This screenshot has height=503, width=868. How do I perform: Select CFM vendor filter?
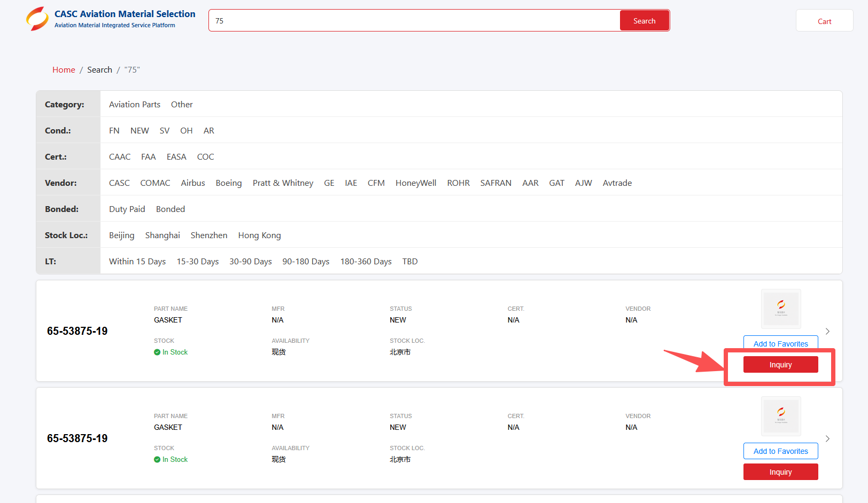(x=376, y=183)
